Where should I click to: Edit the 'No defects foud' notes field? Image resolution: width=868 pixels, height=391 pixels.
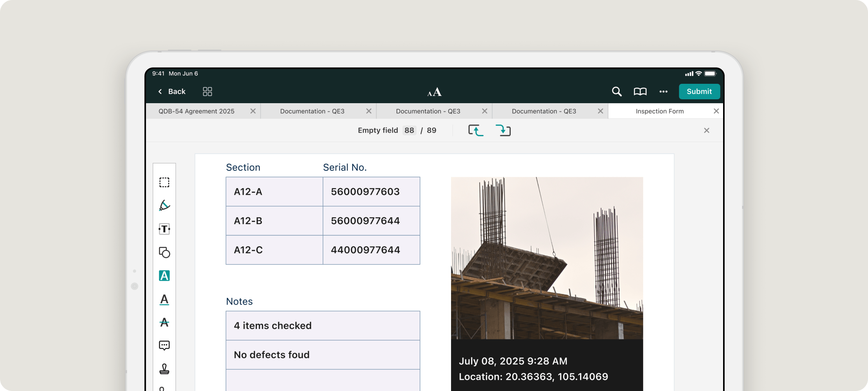pos(323,355)
